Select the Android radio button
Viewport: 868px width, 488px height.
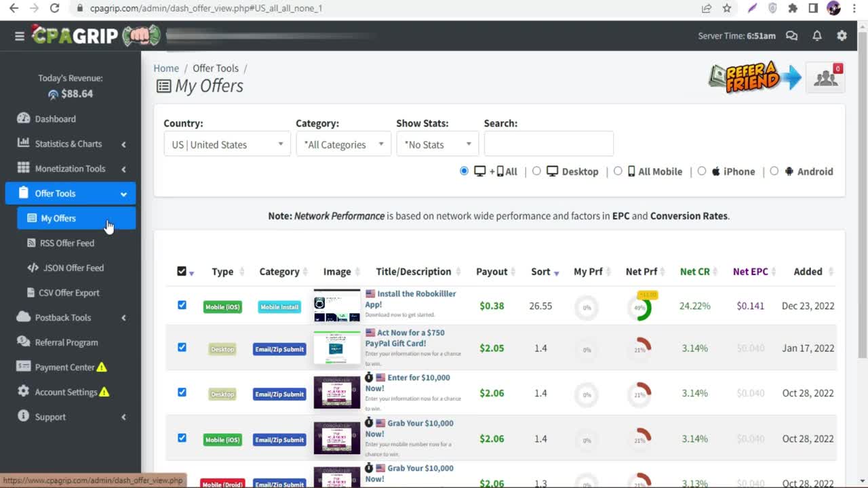774,171
